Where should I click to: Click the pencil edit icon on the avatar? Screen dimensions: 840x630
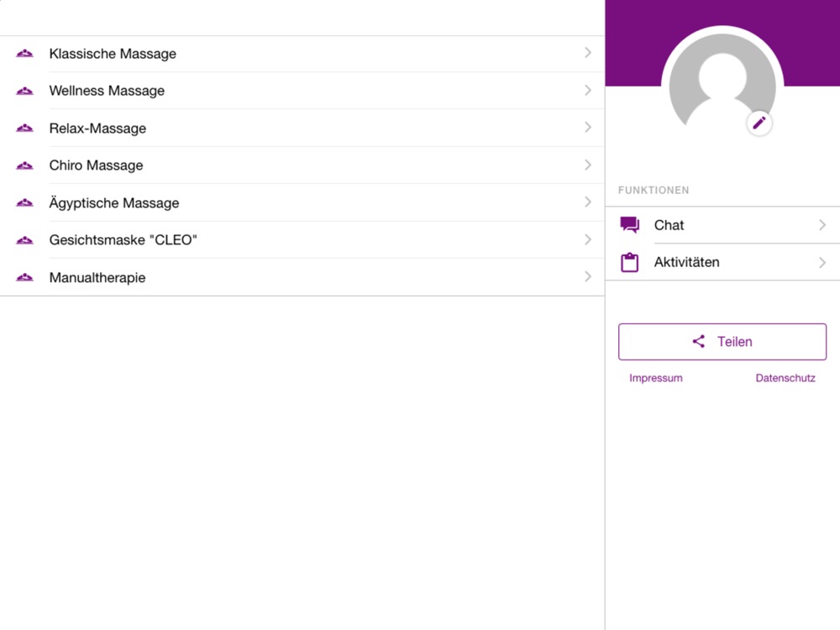click(x=759, y=123)
